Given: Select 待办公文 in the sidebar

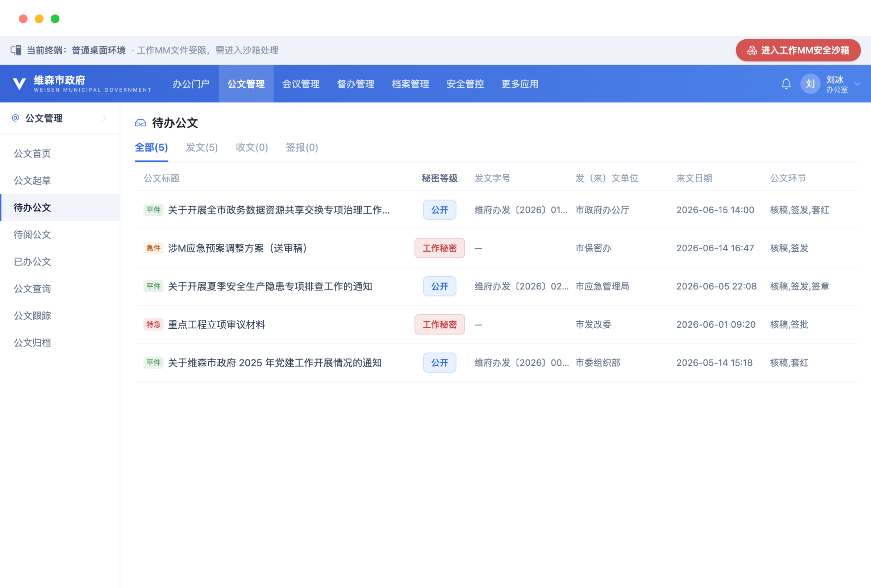Looking at the screenshot, I should pyautogui.click(x=60, y=207).
